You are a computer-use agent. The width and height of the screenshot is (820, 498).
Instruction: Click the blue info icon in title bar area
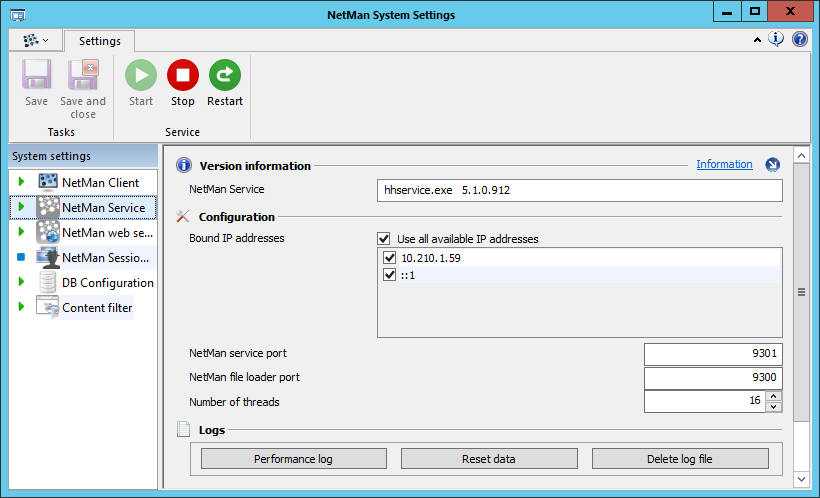[777, 40]
